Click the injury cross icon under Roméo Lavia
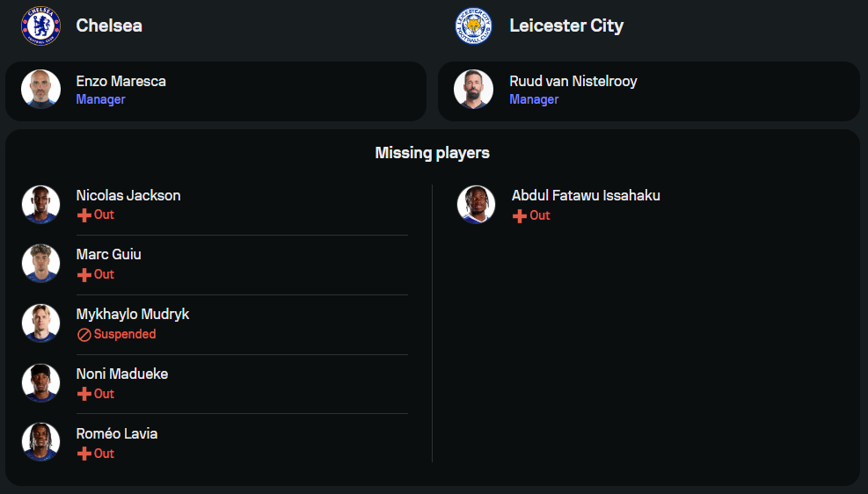 point(84,454)
